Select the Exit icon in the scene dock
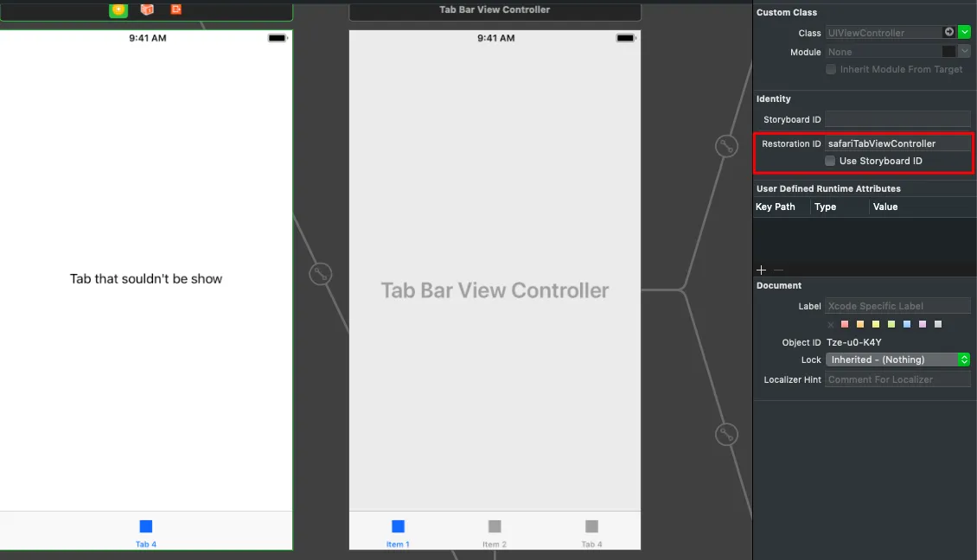This screenshot has height=560, width=977. click(x=176, y=10)
